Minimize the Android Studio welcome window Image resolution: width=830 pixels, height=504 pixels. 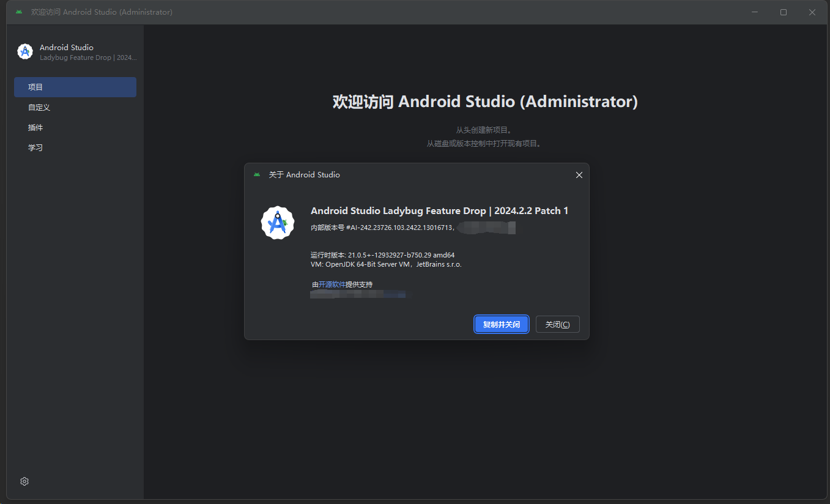755,12
